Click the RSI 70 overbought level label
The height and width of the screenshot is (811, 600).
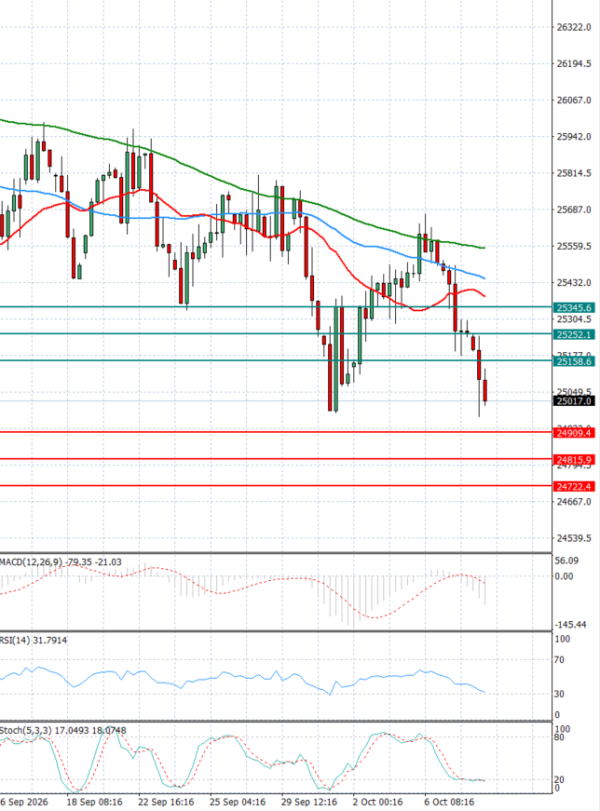[x=559, y=659]
